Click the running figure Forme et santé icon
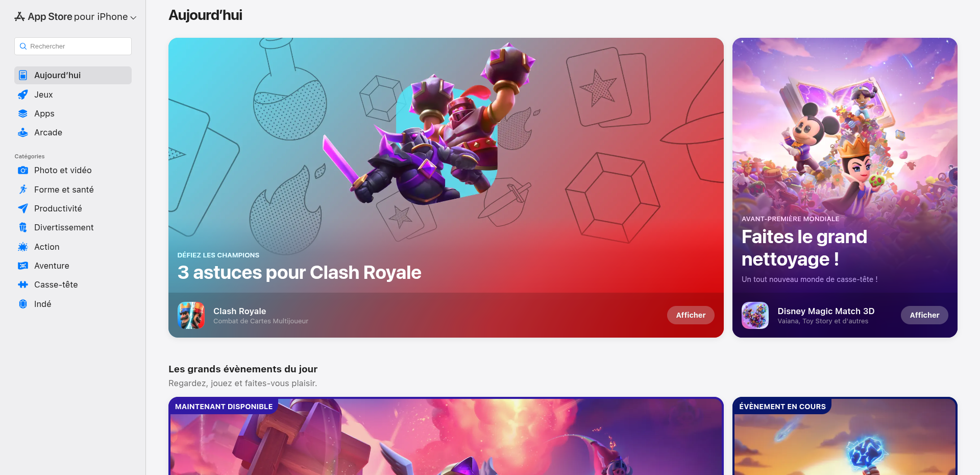 tap(23, 189)
